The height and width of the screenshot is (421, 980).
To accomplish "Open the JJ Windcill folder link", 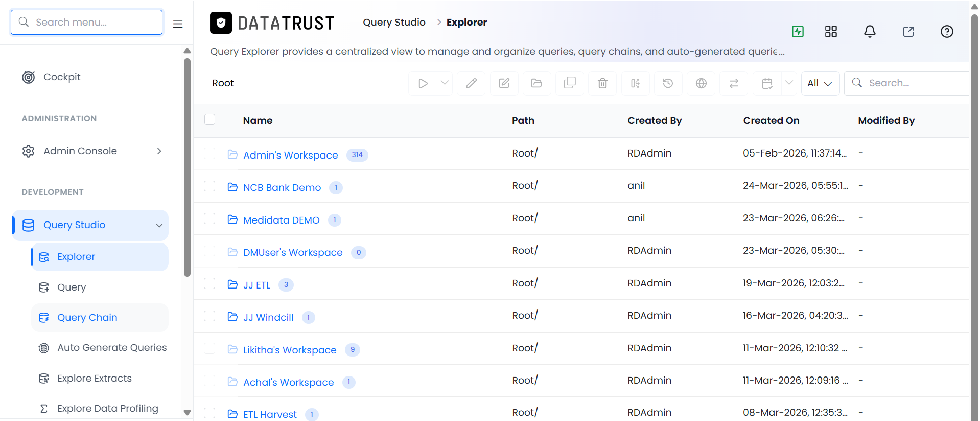I will click(268, 317).
